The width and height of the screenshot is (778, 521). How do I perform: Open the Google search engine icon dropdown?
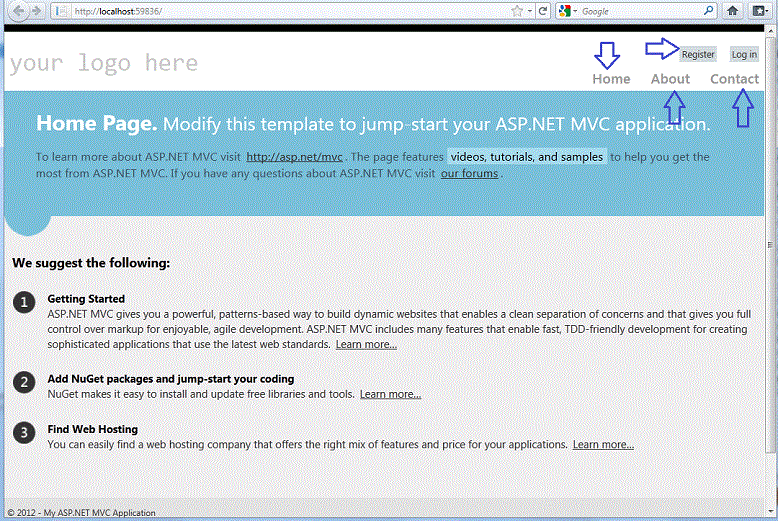point(568,11)
